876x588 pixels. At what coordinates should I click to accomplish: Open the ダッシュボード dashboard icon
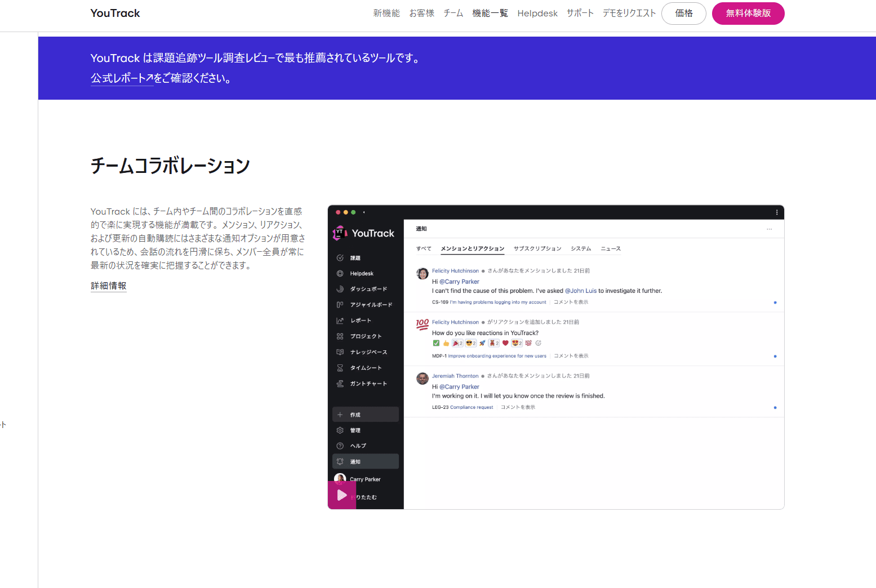click(340, 289)
